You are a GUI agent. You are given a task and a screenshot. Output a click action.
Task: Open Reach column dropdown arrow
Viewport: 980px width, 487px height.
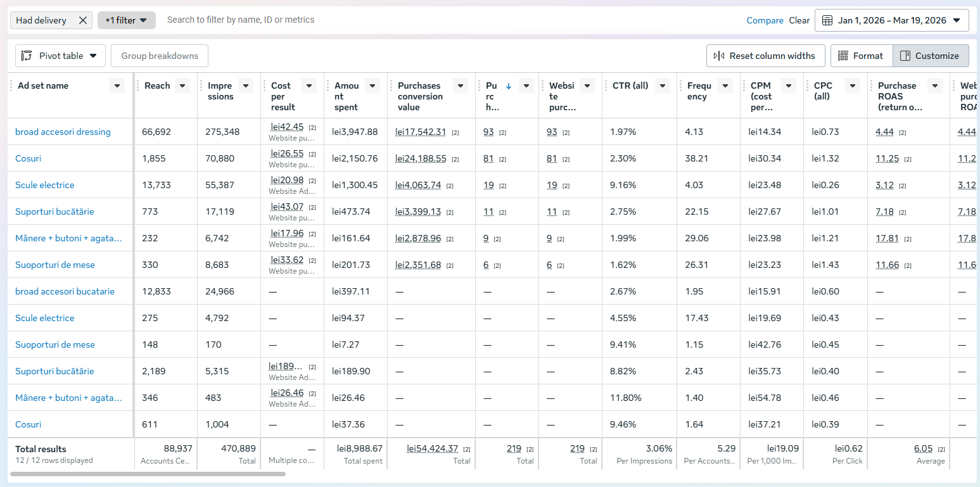182,85
